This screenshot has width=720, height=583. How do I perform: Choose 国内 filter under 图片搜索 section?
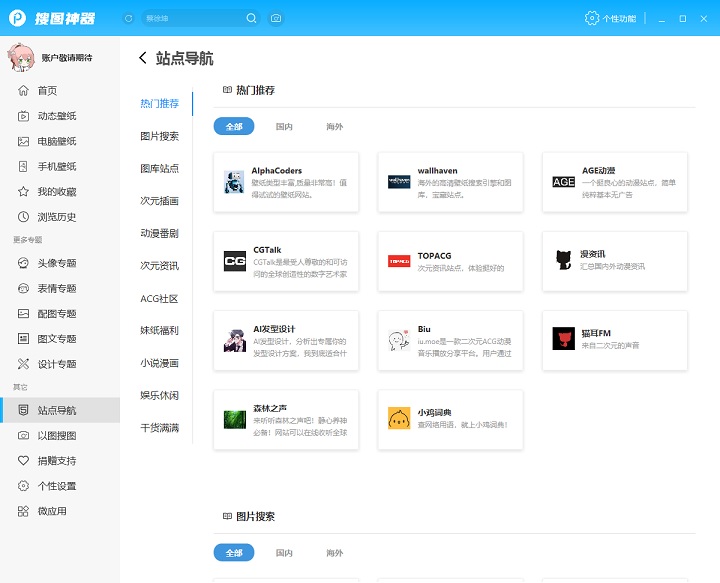click(x=284, y=553)
